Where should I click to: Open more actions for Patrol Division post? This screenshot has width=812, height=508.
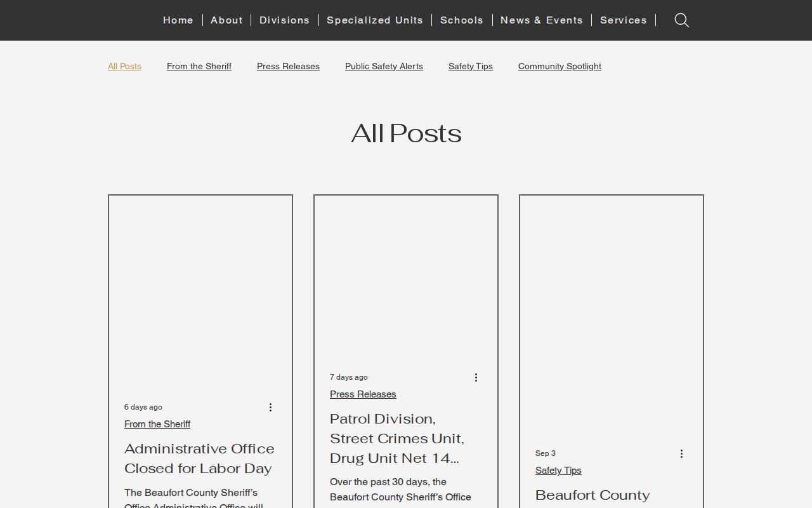coord(476,377)
